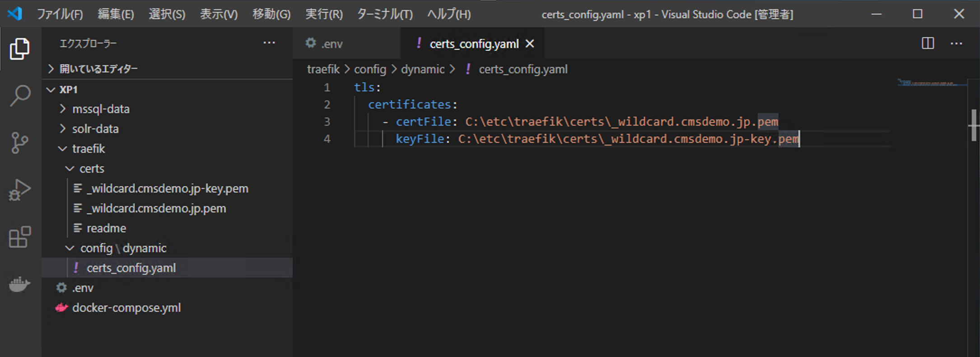980x357 pixels.
Task: Collapse the XP1 root folder
Action: (51, 89)
